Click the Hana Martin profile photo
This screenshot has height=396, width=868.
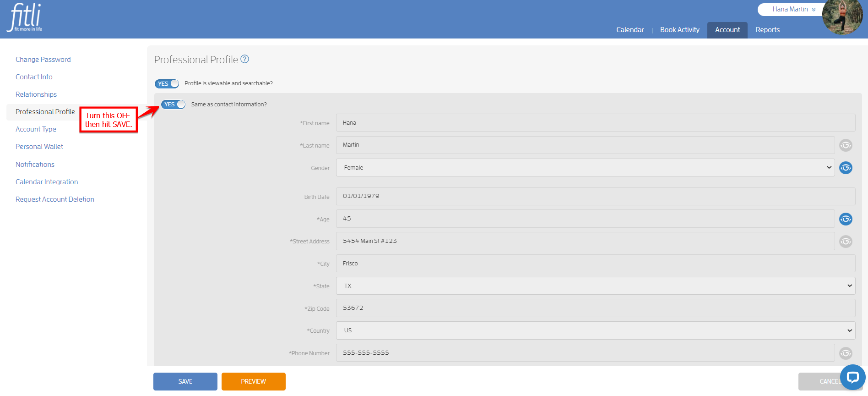click(x=842, y=17)
